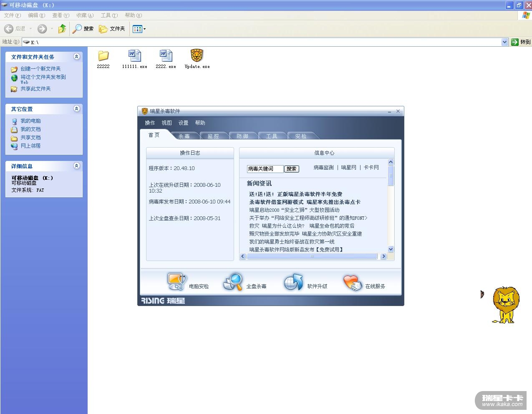Open Rising 视图 menu

coord(166,123)
